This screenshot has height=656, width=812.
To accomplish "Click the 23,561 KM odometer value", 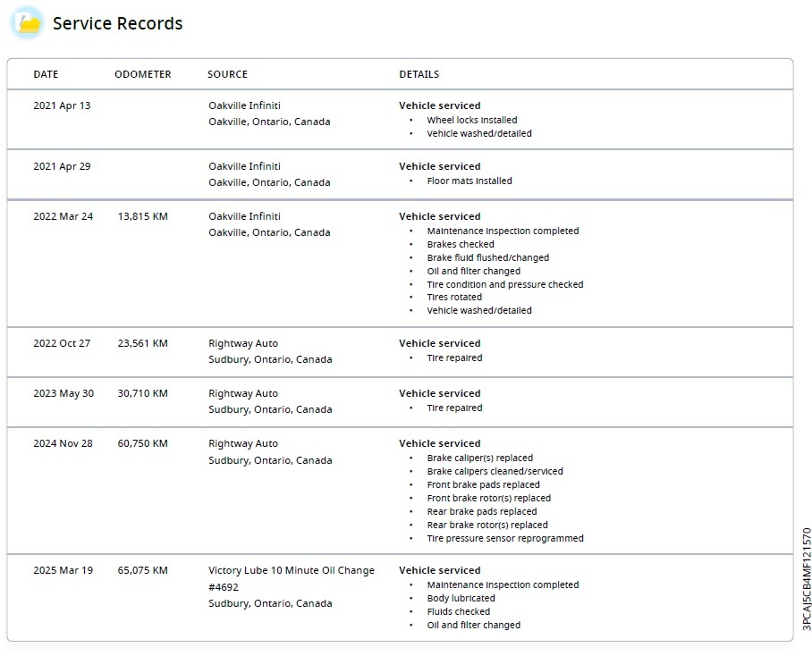I will [x=143, y=343].
